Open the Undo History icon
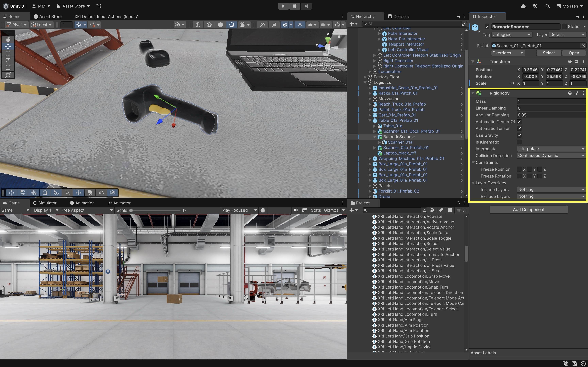This screenshot has width=588, height=367. 535,6
